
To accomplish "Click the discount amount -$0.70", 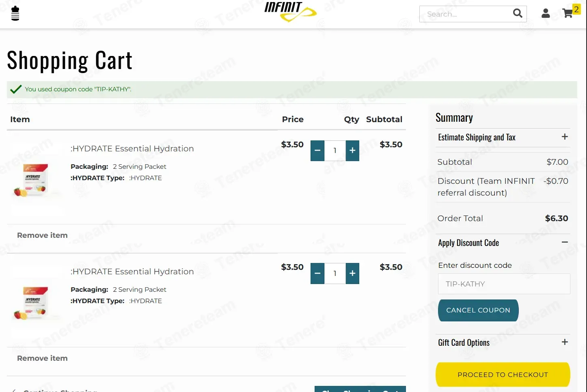I will click(x=556, y=181).
